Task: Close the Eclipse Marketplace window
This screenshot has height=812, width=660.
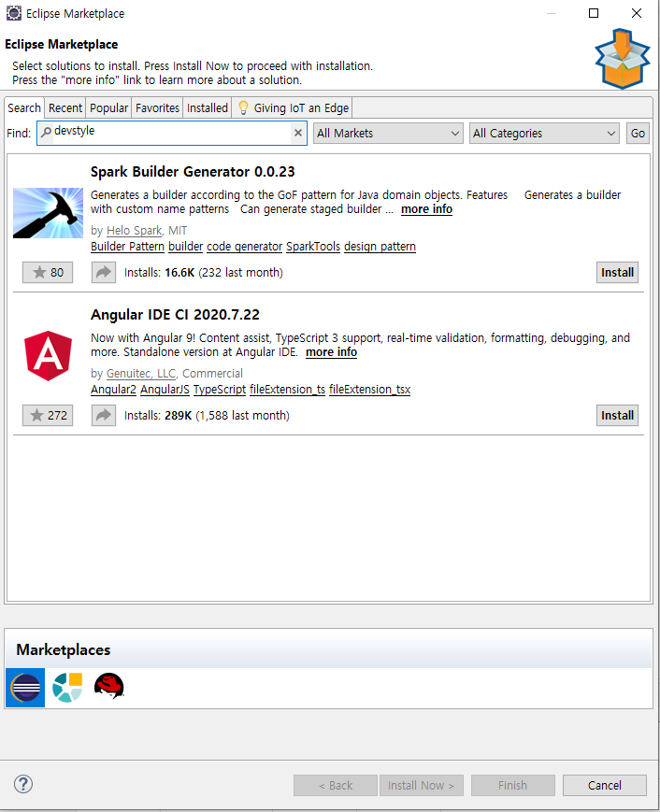Action: tap(637, 13)
